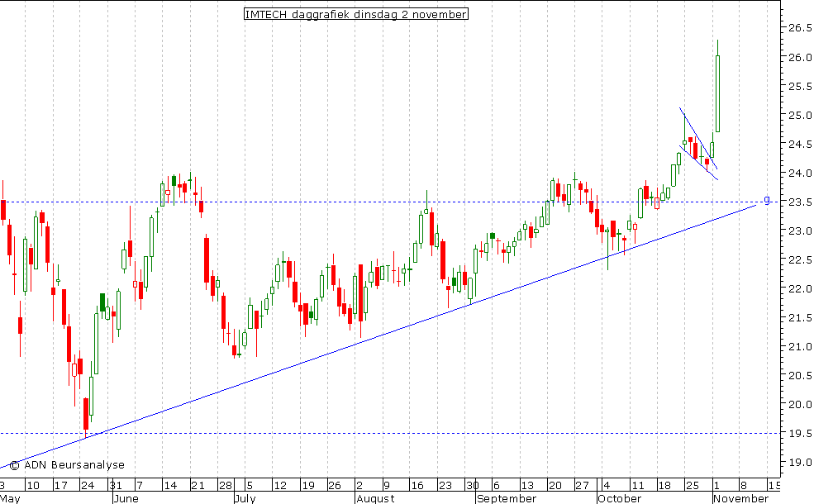This screenshot has height=504, width=814.
Task: Select the tall green candle near 26.0
Action: click(x=717, y=93)
